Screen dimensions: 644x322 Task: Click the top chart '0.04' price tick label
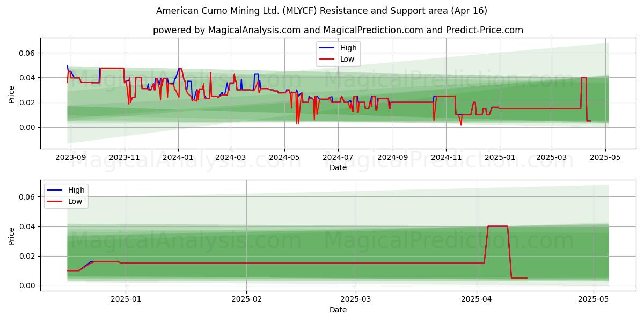28,78
